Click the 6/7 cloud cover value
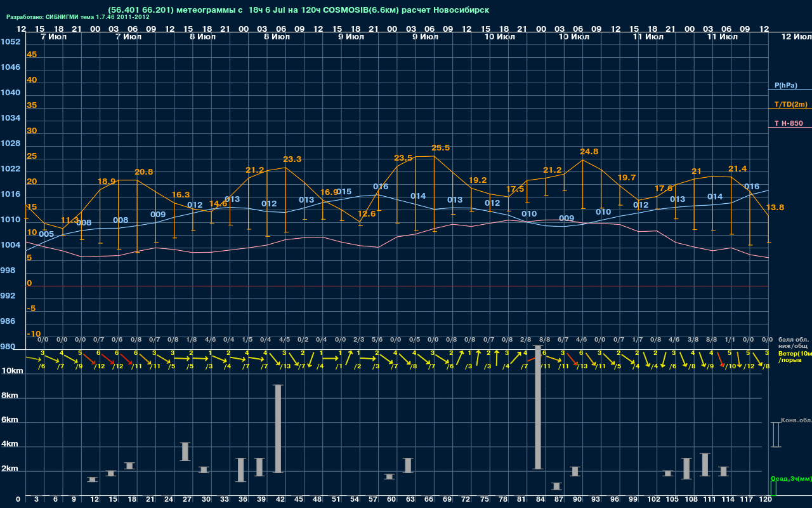The height and width of the screenshot is (508, 812). coord(563,340)
